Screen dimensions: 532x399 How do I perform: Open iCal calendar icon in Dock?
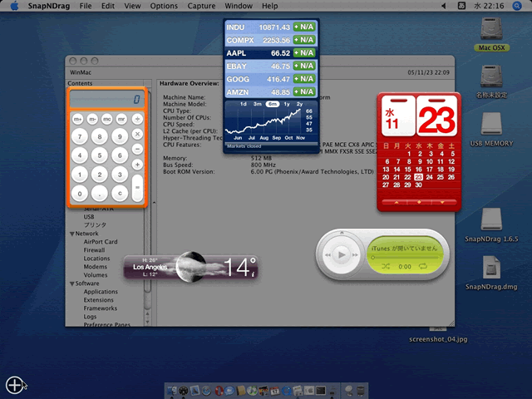tap(274, 391)
